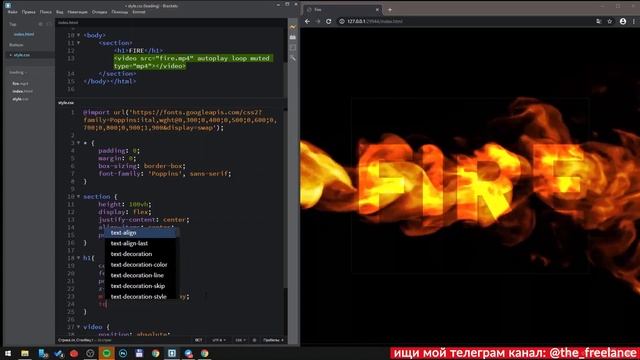The image size is (640, 360).
Task: Open Photoshop from the taskbar
Action: pyautogui.click(x=123, y=353)
